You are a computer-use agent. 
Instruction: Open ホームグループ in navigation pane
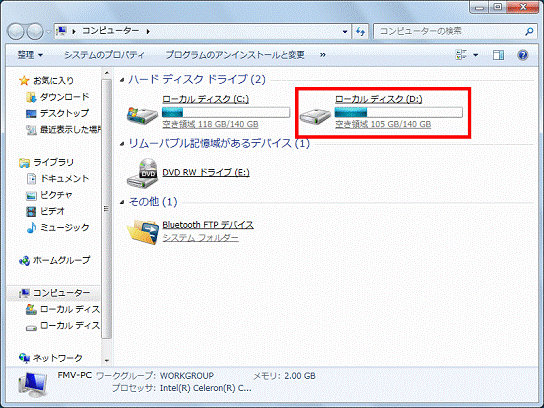[x=61, y=260]
